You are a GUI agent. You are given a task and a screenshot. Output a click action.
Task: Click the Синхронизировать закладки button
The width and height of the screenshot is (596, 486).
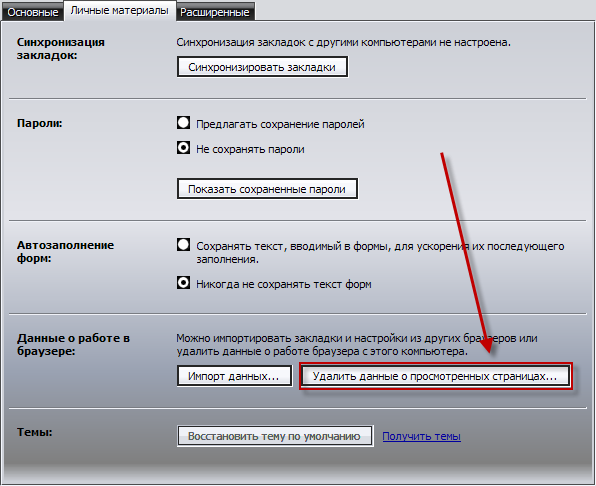262,67
